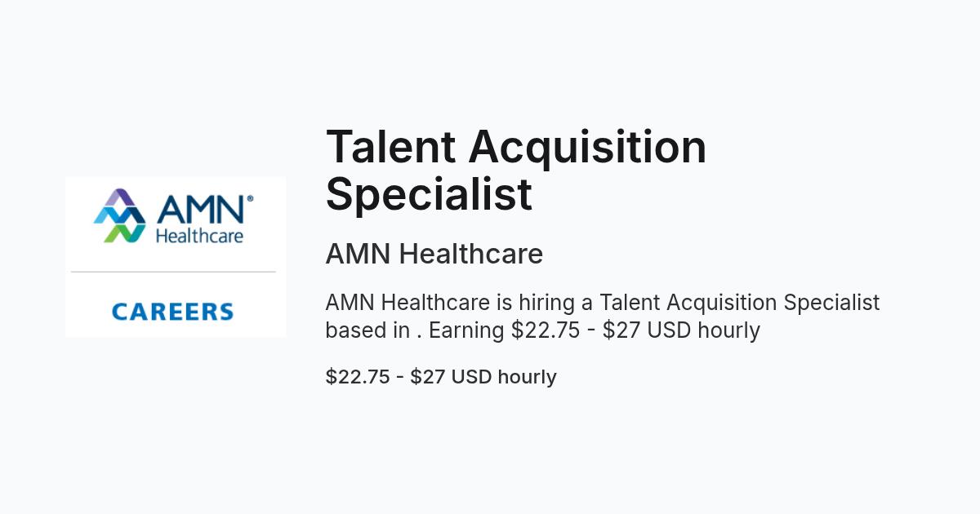
Task: Click the gray divider line above CAREERS
Action: [173, 272]
